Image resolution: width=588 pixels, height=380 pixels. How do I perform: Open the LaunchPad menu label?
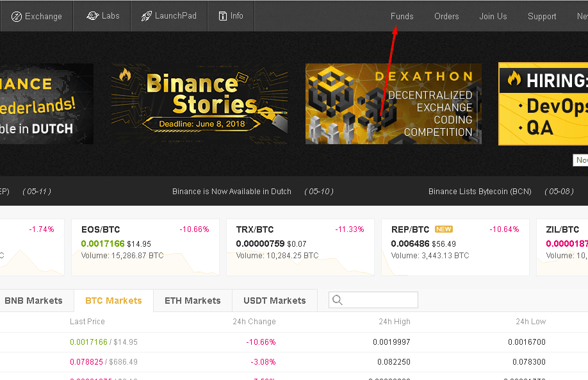tap(176, 16)
